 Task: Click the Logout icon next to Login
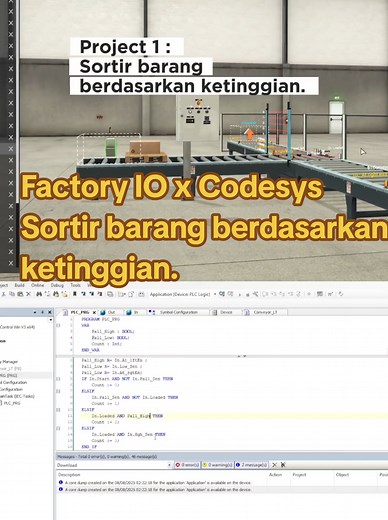click(x=230, y=294)
